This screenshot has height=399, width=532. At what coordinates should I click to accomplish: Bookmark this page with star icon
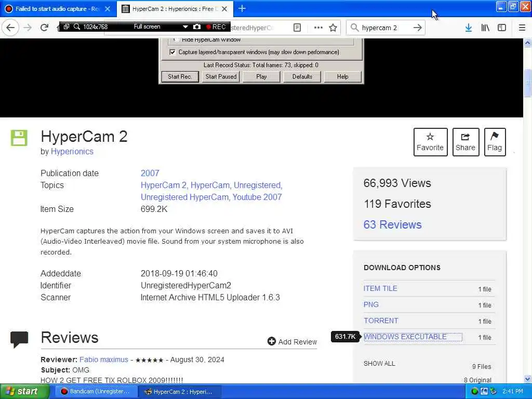(x=333, y=28)
